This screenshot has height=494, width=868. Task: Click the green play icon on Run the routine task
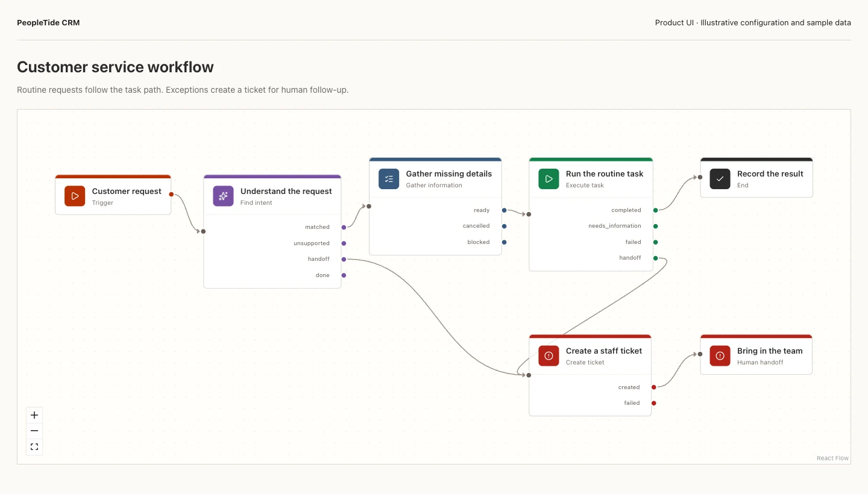549,179
